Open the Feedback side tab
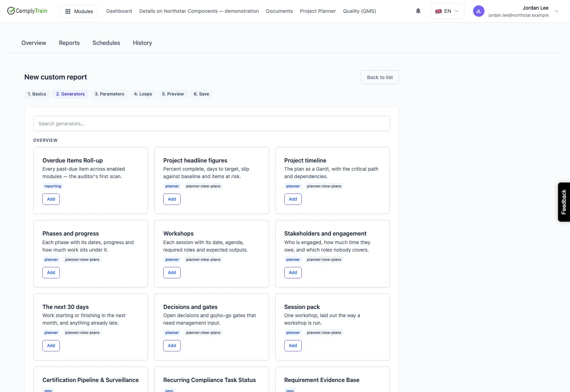Viewport: 570px width, 392px height. point(564,202)
